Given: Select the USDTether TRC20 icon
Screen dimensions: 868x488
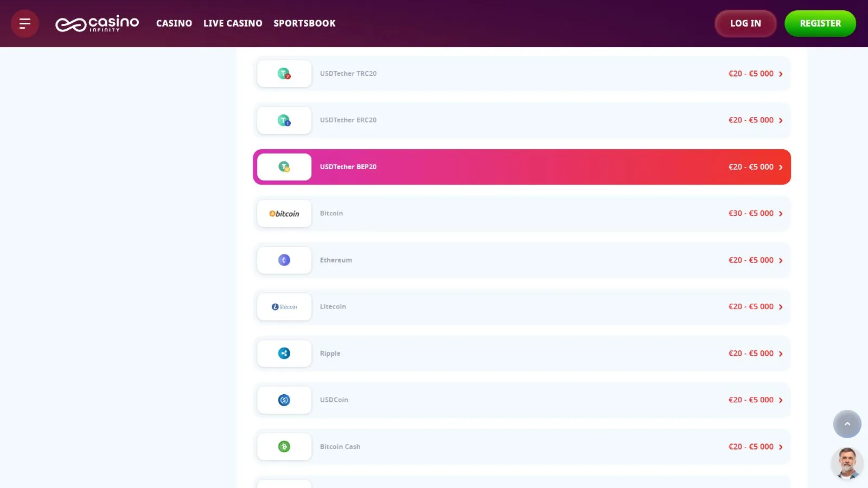Looking at the screenshot, I should [284, 74].
